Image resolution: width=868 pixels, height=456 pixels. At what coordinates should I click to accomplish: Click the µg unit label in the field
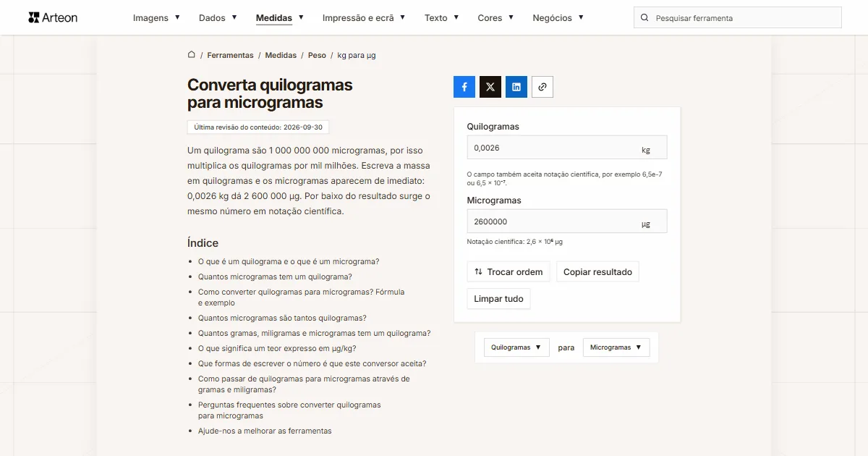coord(646,224)
